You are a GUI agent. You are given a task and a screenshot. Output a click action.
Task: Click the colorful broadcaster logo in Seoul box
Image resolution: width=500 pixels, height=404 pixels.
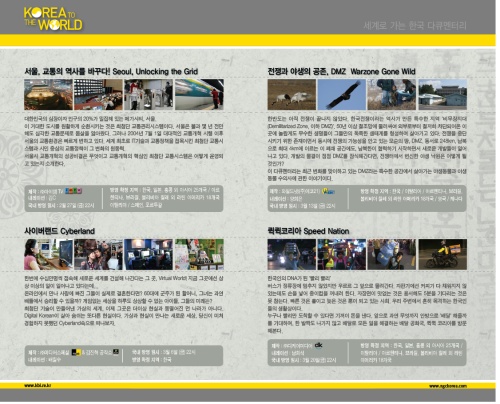(73, 191)
